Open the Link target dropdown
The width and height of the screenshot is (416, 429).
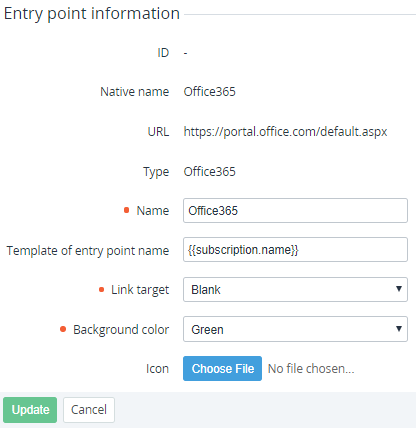coord(295,289)
